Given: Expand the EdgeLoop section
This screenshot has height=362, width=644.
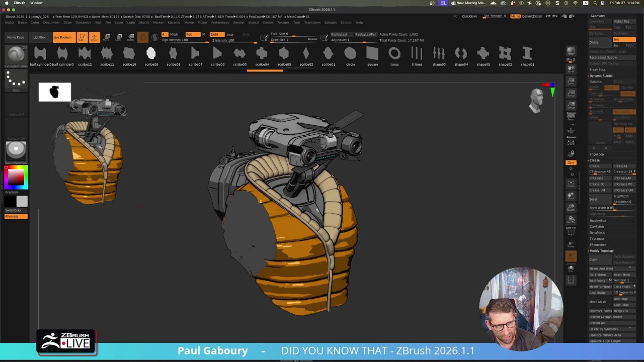Looking at the screenshot, I should click(597, 154).
